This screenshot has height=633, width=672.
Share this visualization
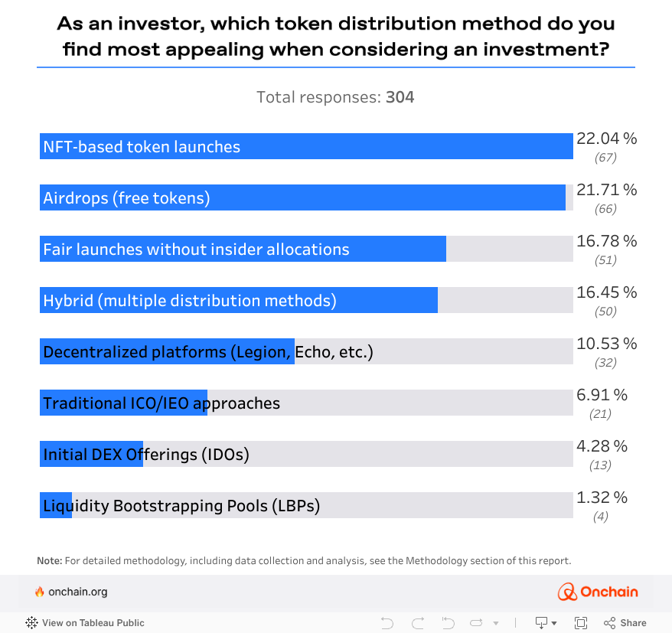point(625,623)
